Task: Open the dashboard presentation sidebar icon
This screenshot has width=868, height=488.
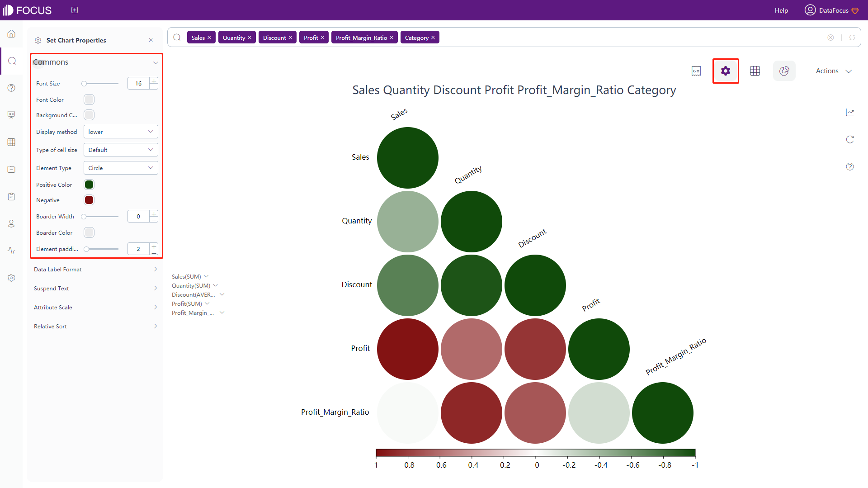Action: tap(12, 115)
